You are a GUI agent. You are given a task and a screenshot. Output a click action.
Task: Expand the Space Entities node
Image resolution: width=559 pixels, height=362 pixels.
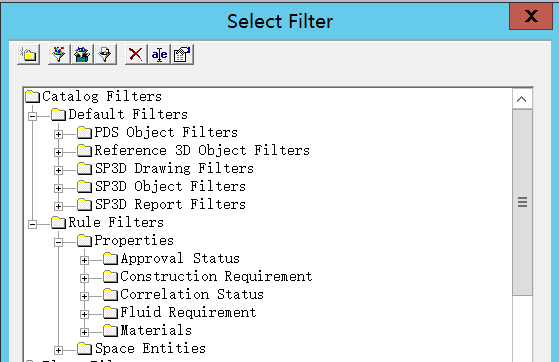pyautogui.click(x=58, y=350)
